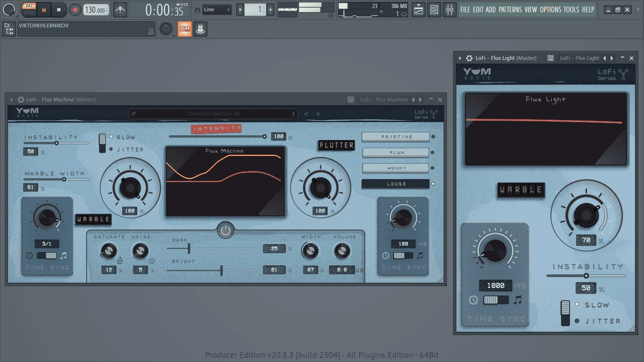Click the Saturate knob

[x=108, y=251]
